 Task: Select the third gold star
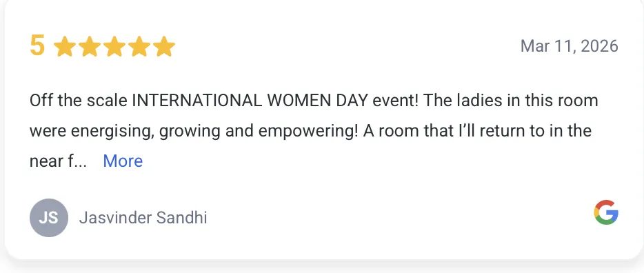click(114, 46)
